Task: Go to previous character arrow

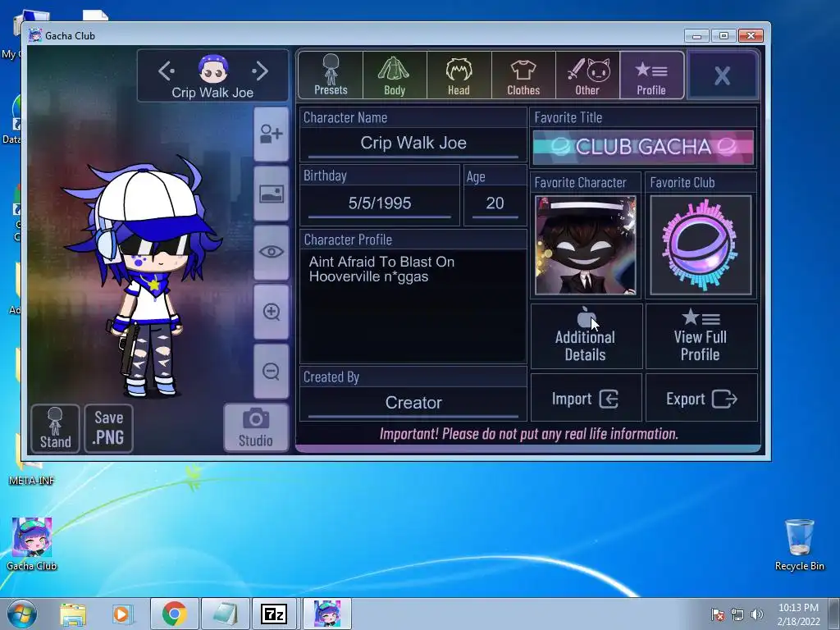Action: click(x=166, y=71)
